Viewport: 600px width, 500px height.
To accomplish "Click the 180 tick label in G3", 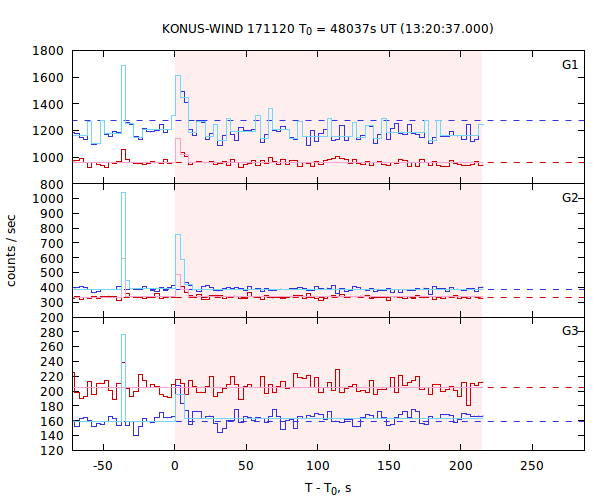I will click(x=52, y=406).
